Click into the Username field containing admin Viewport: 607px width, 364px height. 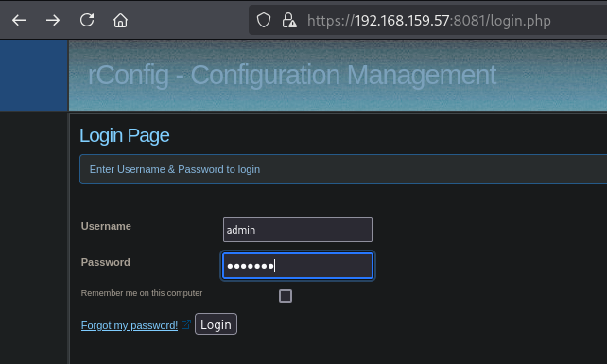pos(298,230)
